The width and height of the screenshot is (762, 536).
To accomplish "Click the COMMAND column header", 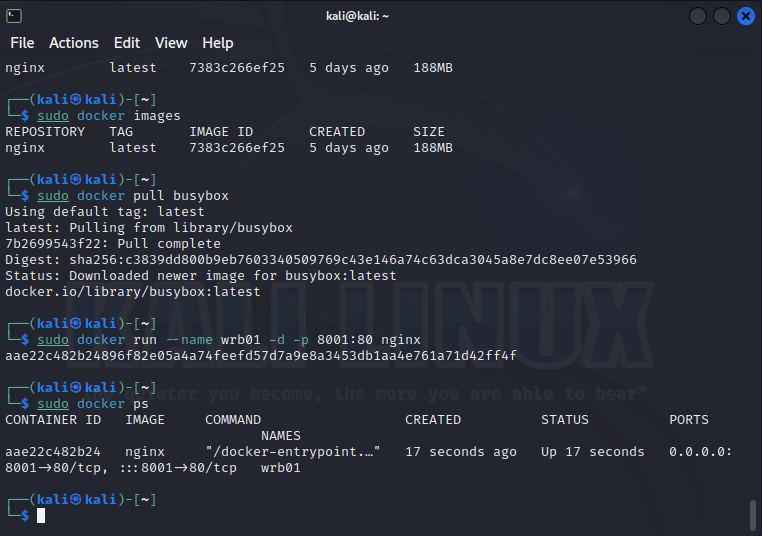I will (x=233, y=420).
